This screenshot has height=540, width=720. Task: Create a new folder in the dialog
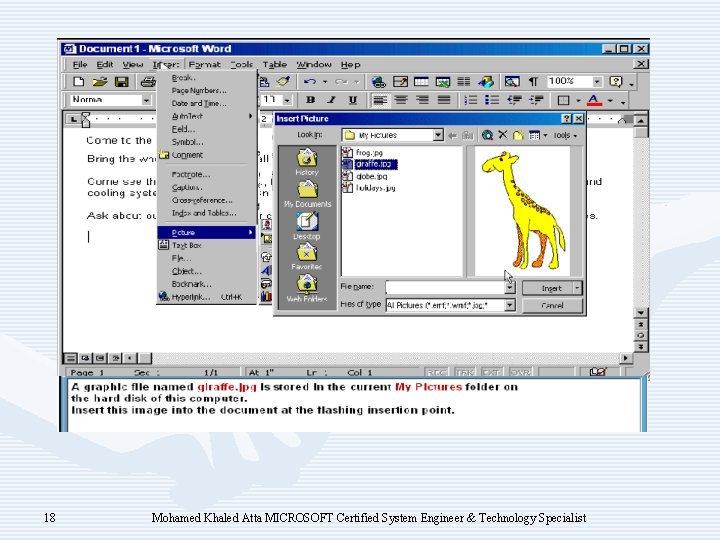click(x=518, y=135)
